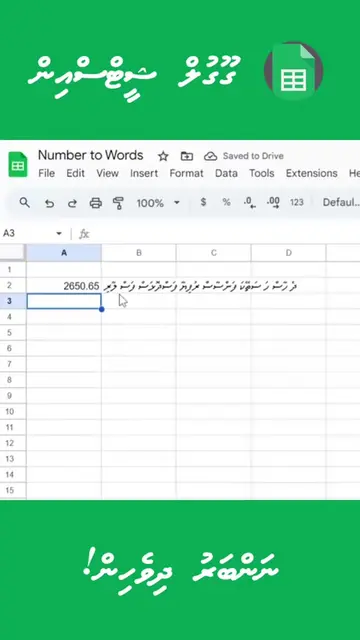This screenshot has width=360, height=640.
Task: Format as currency with dollar icon
Action: (x=203, y=202)
